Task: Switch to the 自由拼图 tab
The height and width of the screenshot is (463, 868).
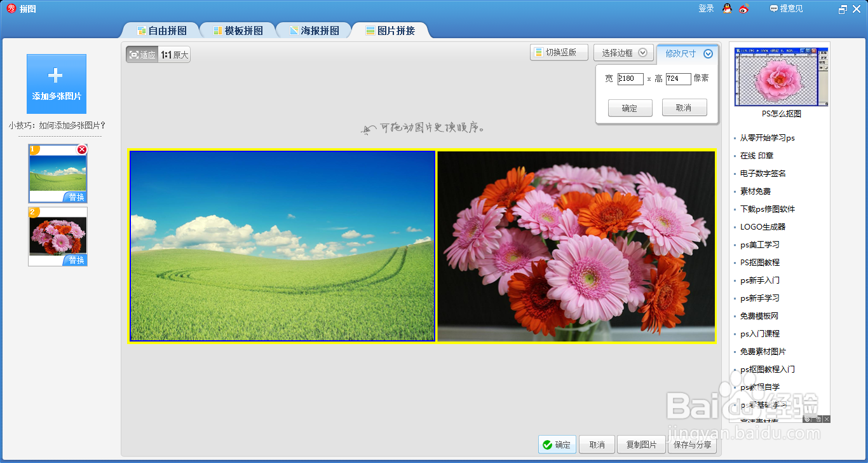Action: (161, 31)
